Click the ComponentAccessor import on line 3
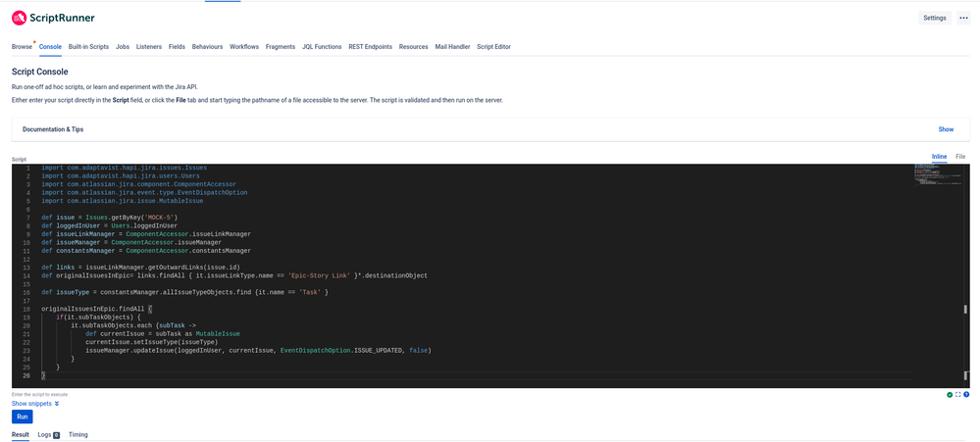The image size is (980, 442). coord(138,184)
